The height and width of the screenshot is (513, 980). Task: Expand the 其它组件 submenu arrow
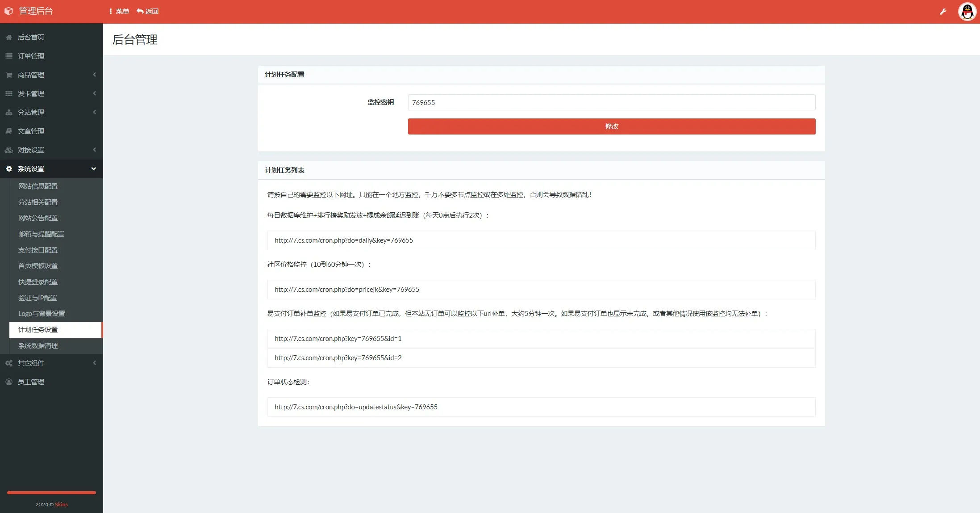(94, 363)
